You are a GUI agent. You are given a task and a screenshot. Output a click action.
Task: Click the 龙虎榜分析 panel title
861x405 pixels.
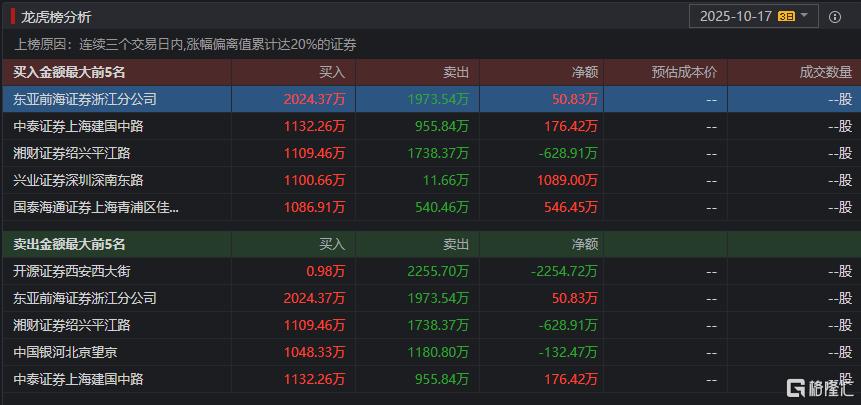[x=56, y=17]
